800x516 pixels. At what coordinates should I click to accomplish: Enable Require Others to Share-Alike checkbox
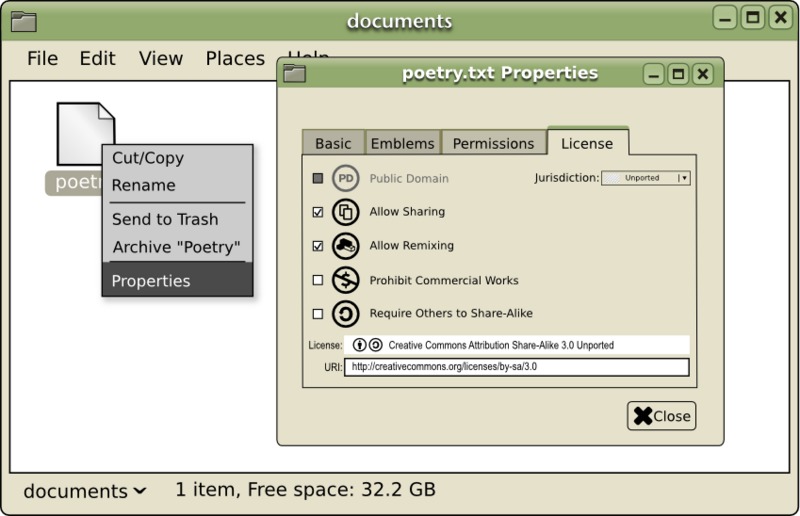click(318, 314)
